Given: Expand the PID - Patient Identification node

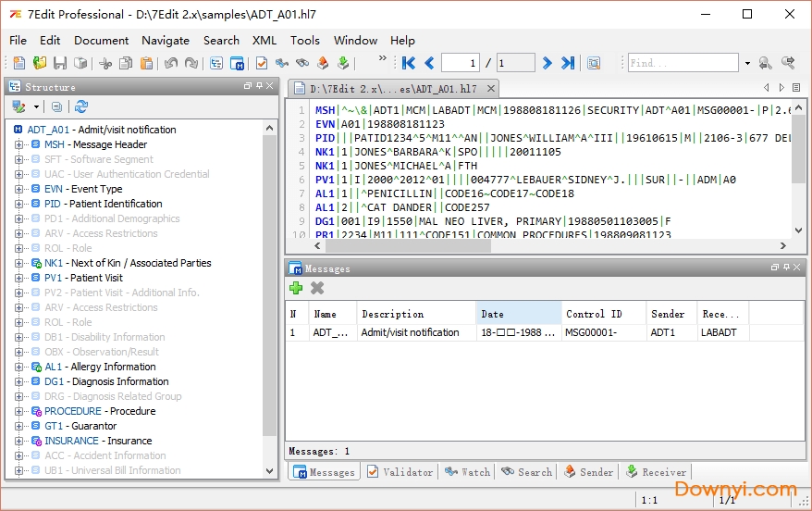Looking at the screenshot, I should (20, 204).
